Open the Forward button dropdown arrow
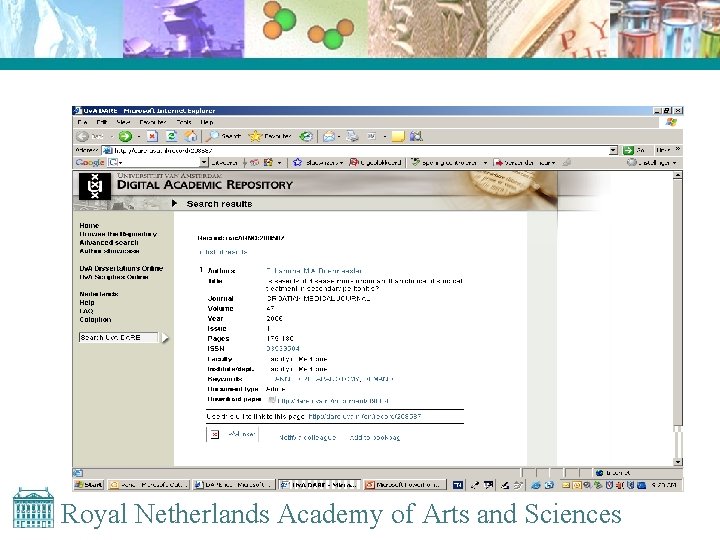This screenshot has height=540, width=720. point(139,136)
